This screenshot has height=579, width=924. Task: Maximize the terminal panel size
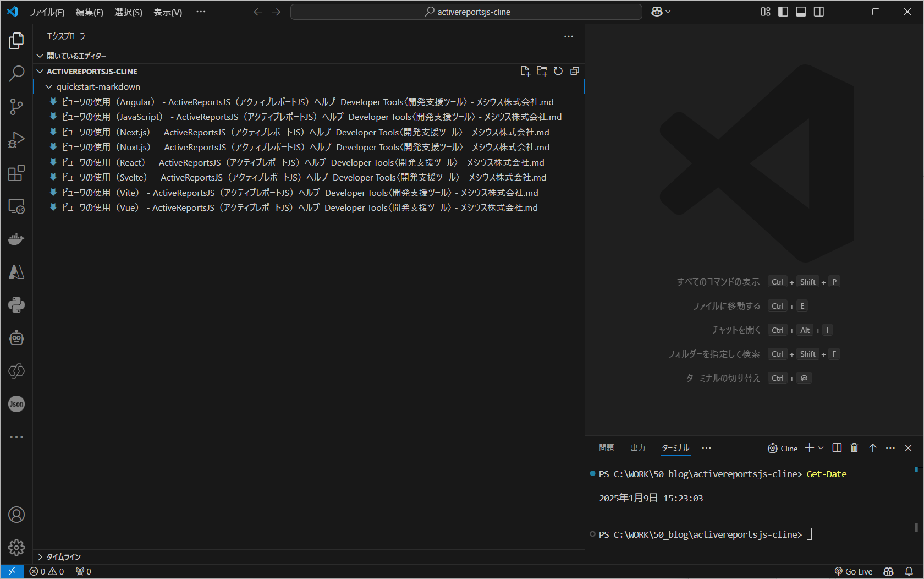(873, 448)
